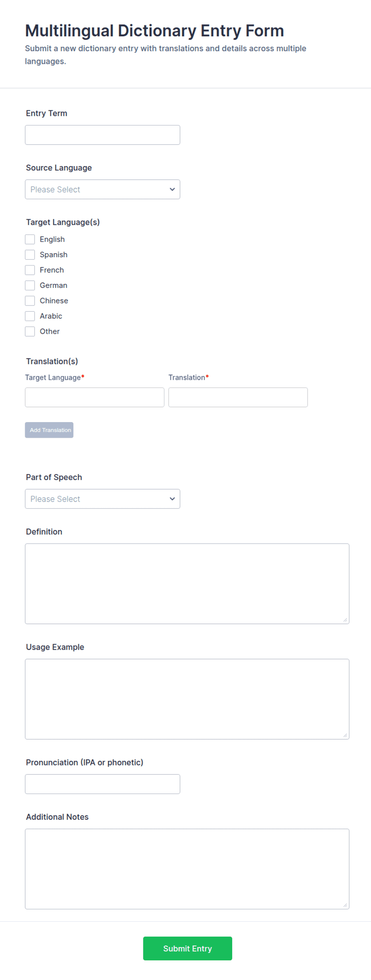Viewport: 371px width, 980px height.
Task: Select the German checkbox
Action: coord(30,286)
